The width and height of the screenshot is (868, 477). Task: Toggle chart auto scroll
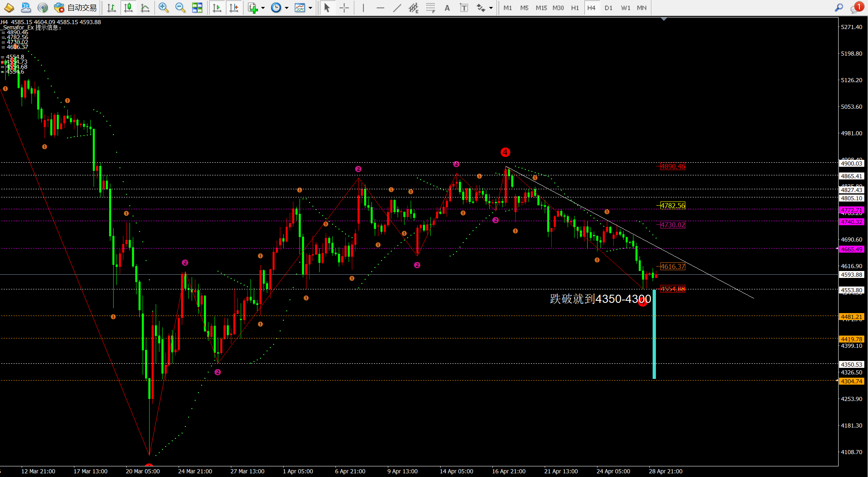point(217,8)
